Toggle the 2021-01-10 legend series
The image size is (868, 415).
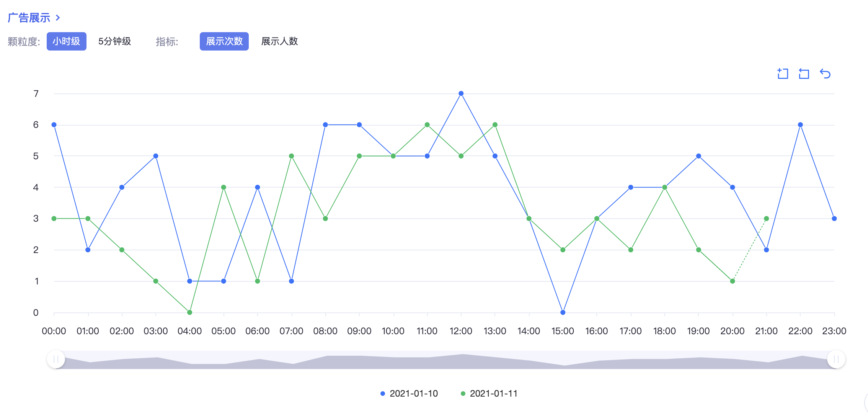click(409, 394)
